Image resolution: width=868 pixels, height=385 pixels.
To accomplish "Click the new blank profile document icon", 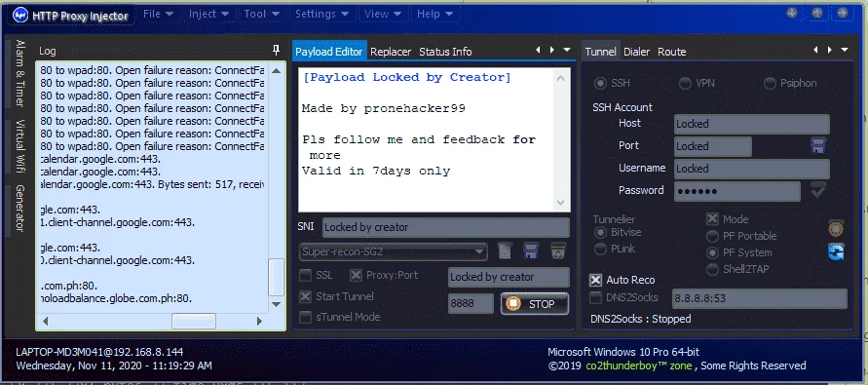I will pyautogui.click(x=505, y=250).
